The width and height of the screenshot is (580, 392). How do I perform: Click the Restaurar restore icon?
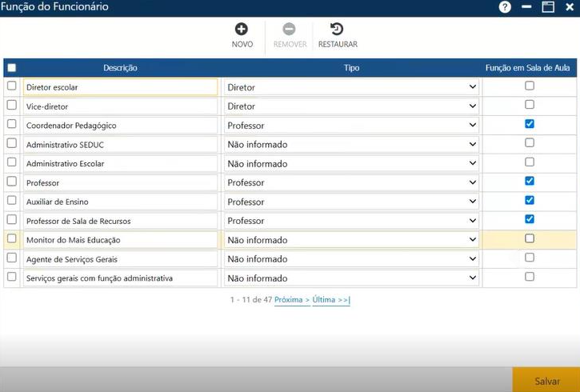click(337, 30)
